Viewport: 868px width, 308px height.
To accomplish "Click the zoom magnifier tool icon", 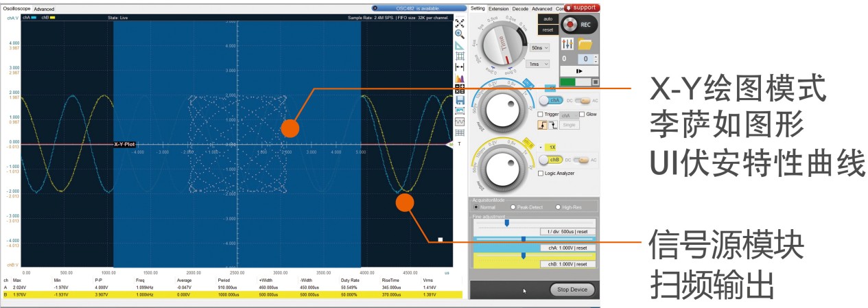I will [460, 34].
